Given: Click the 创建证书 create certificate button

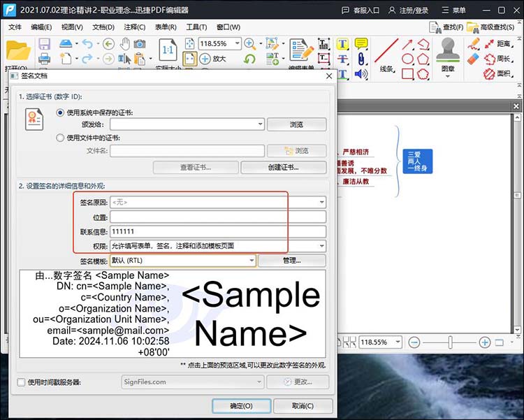Looking at the screenshot, I should pos(284,167).
